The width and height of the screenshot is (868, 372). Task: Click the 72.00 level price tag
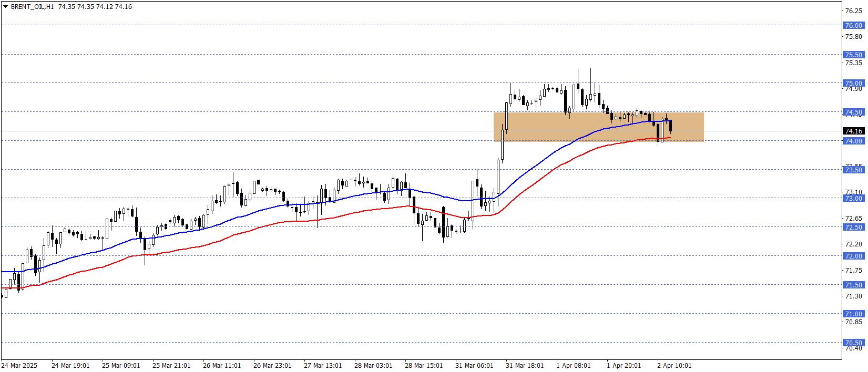[853, 256]
